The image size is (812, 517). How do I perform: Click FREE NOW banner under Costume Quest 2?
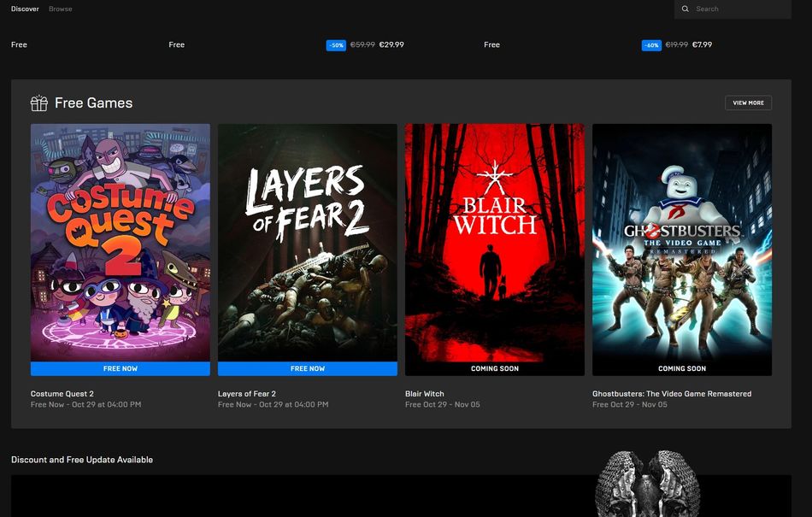pyautogui.click(x=121, y=368)
